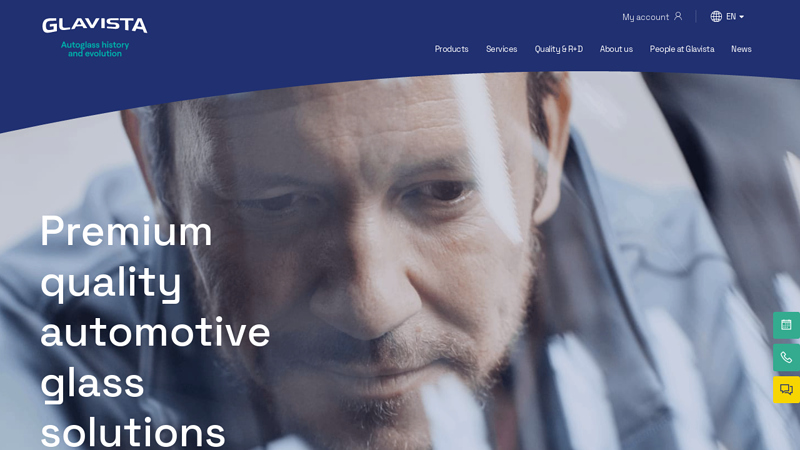The image size is (800, 450).
Task: Visit People at Glavista page
Action: click(682, 49)
